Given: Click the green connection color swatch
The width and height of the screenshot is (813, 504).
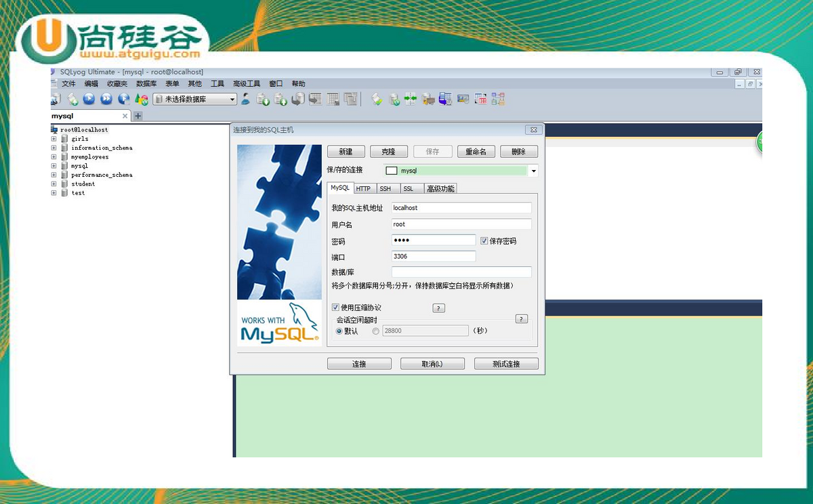Looking at the screenshot, I should tap(391, 171).
